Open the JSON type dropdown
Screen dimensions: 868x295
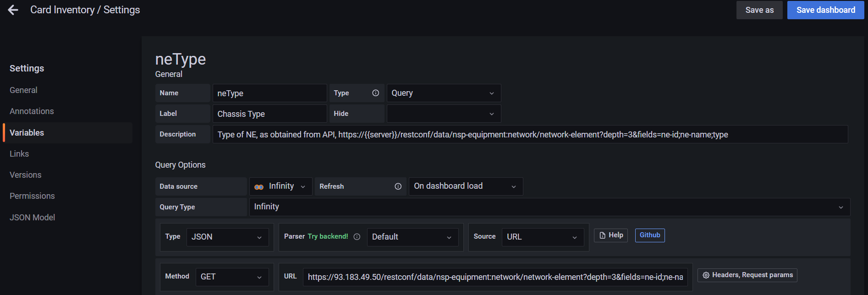pyautogui.click(x=227, y=237)
